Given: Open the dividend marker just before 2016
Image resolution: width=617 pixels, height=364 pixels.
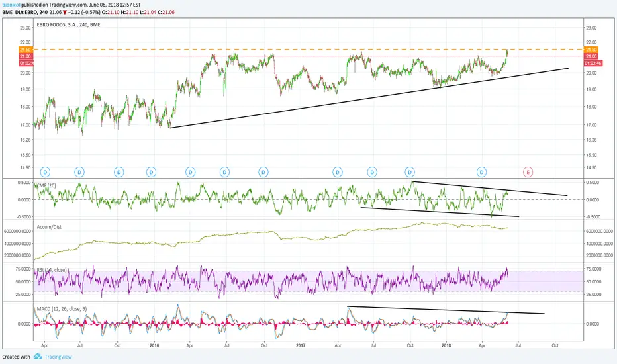Looking at the screenshot, I should coord(151,172).
